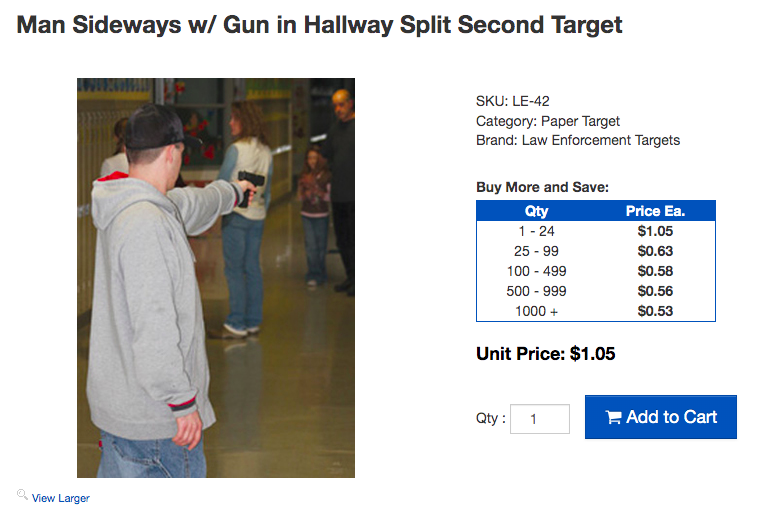The height and width of the screenshot is (525, 768).
Task: Click the $0.53 price in the table
Action: (655, 311)
